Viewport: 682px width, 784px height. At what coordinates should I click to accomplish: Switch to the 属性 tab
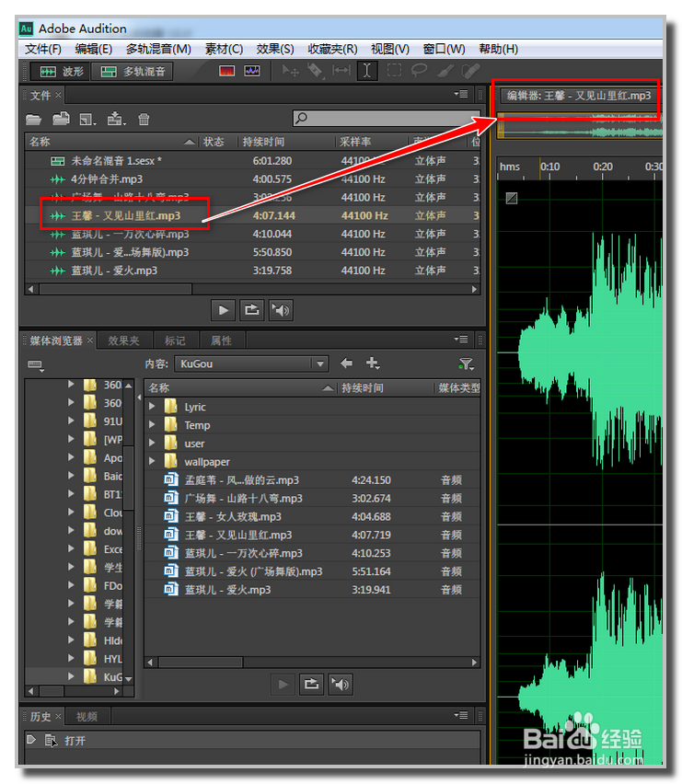[221, 340]
